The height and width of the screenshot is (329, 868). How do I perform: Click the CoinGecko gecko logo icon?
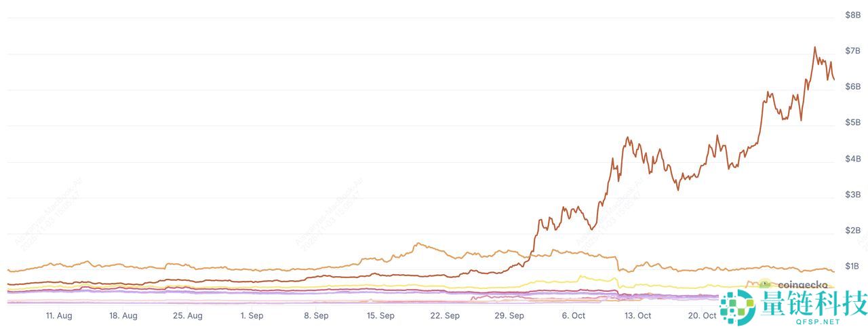pyautogui.click(x=766, y=285)
